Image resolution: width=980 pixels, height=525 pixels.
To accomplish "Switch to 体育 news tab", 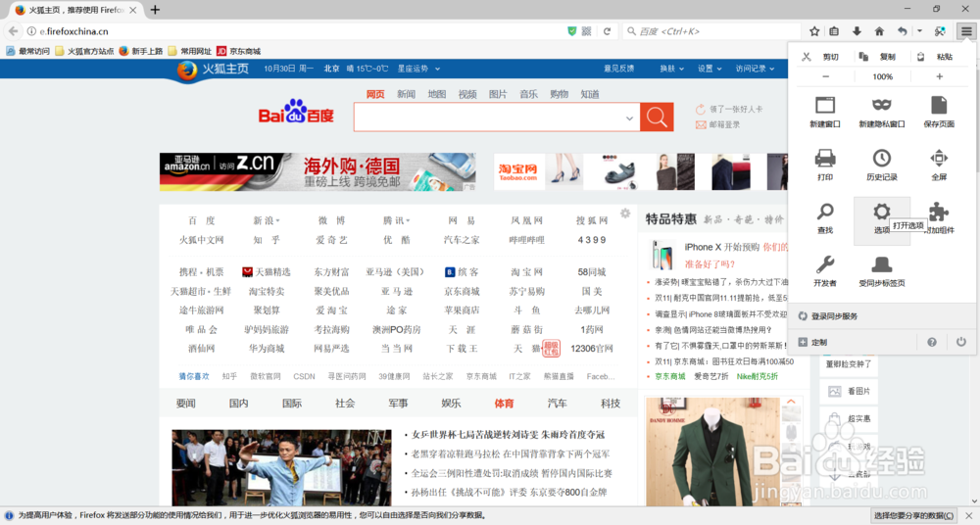I will 504,404.
